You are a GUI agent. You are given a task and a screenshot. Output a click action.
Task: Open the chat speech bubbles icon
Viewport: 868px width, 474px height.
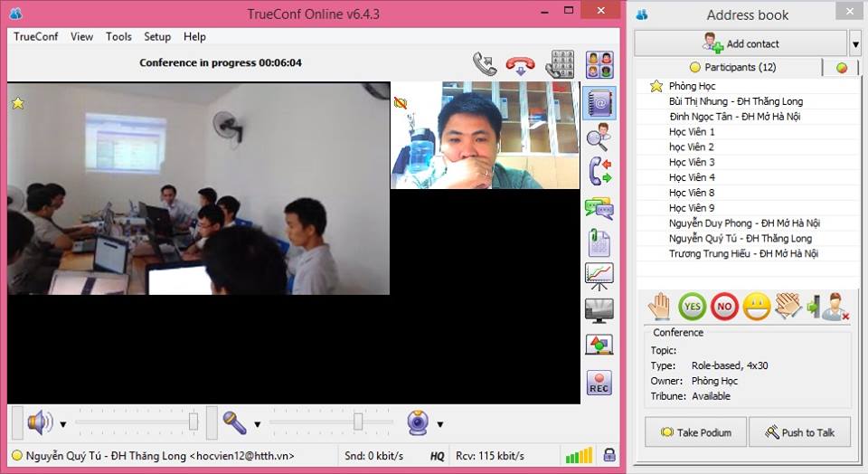tap(599, 208)
